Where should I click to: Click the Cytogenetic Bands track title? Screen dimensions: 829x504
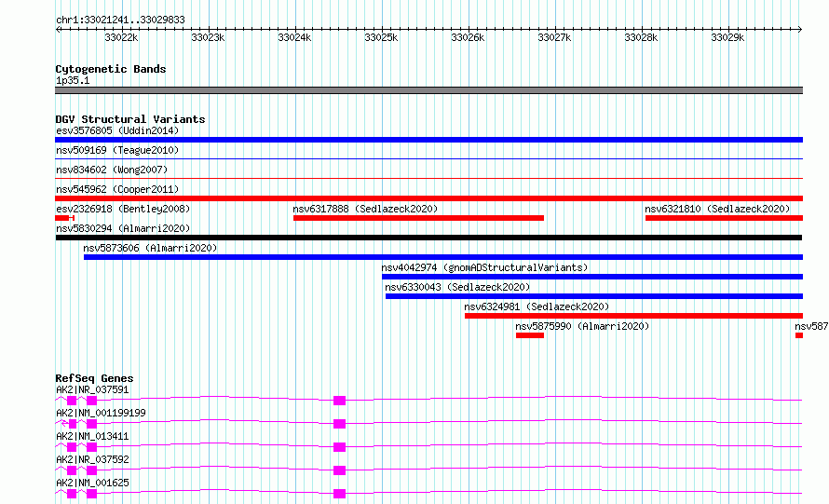(111, 69)
